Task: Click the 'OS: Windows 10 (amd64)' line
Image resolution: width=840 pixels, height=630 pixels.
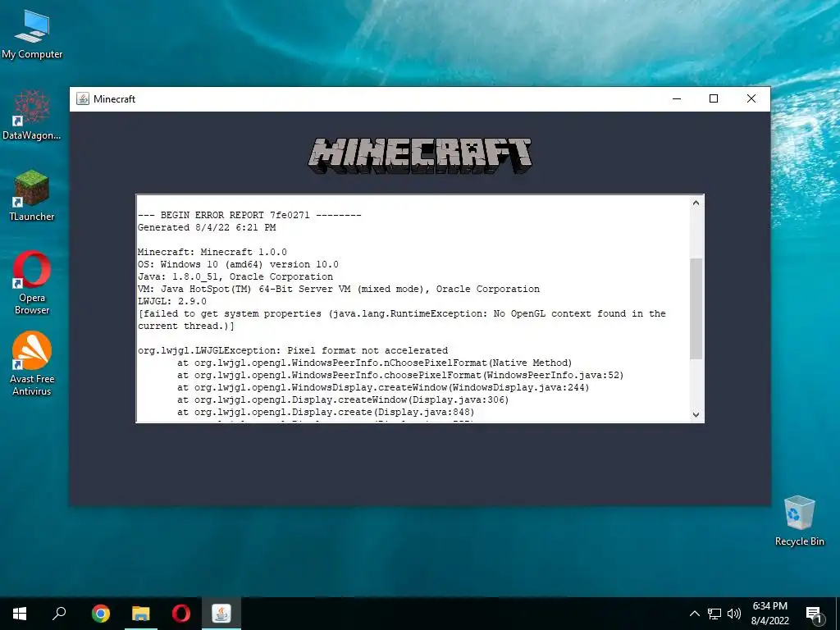Action: point(239,264)
